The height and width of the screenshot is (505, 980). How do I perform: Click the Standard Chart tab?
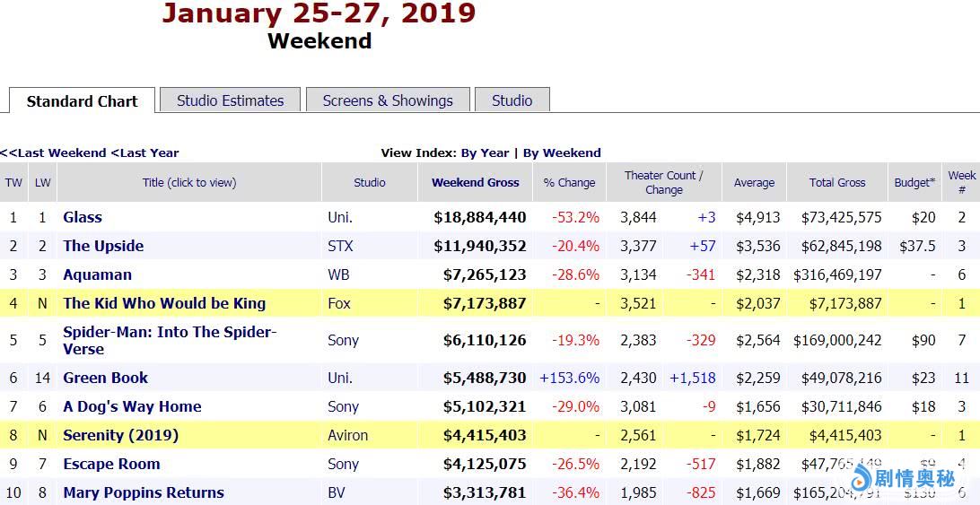click(82, 101)
